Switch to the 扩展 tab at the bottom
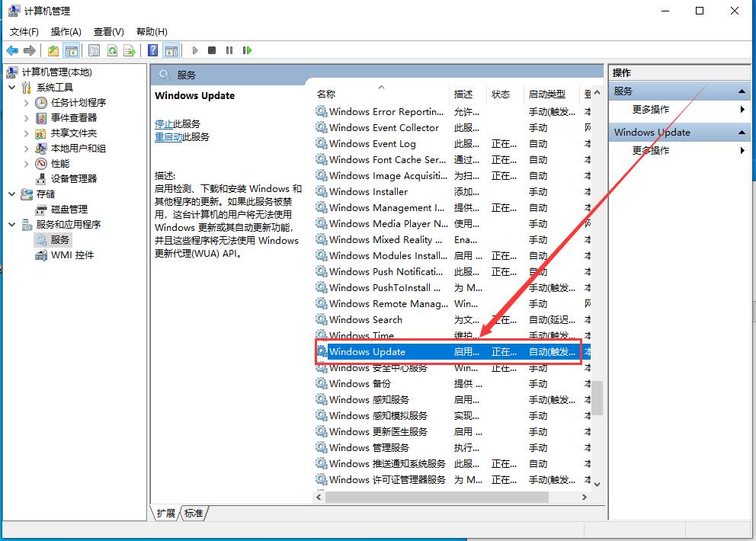 click(x=165, y=513)
